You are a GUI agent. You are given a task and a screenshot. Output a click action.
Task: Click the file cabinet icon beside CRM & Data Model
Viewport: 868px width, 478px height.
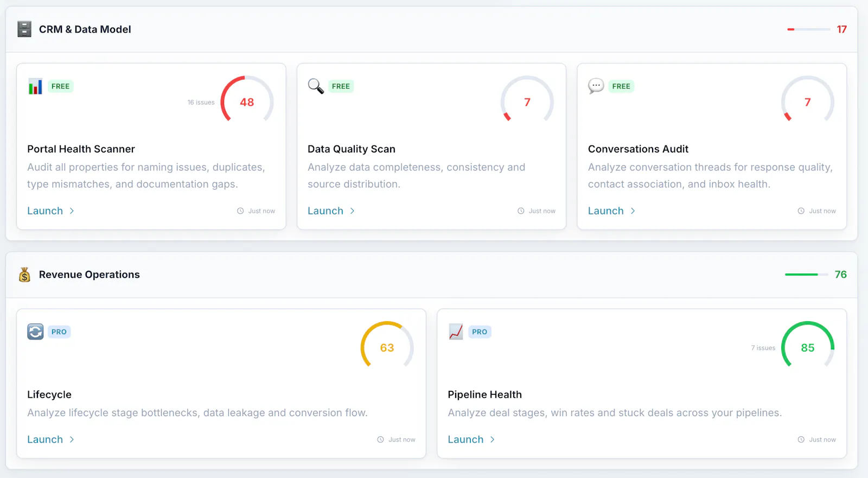click(x=24, y=29)
